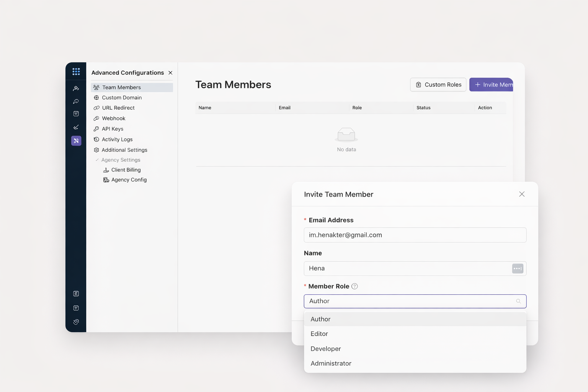Close the Invite Team Member dialog
Viewport: 588px width, 392px height.
coord(521,194)
